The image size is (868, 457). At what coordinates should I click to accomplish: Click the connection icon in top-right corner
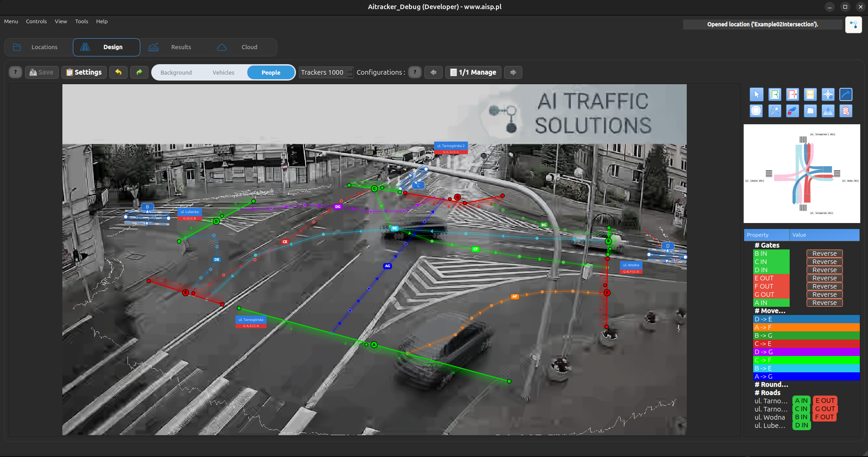coord(853,25)
